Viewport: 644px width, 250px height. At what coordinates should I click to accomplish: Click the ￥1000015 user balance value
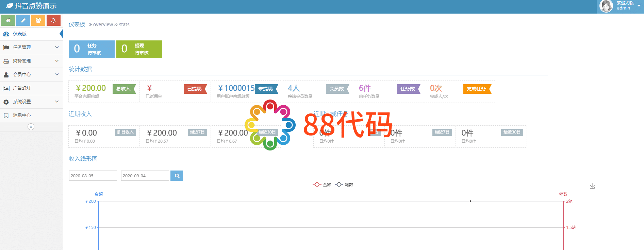tap(236, 88)
